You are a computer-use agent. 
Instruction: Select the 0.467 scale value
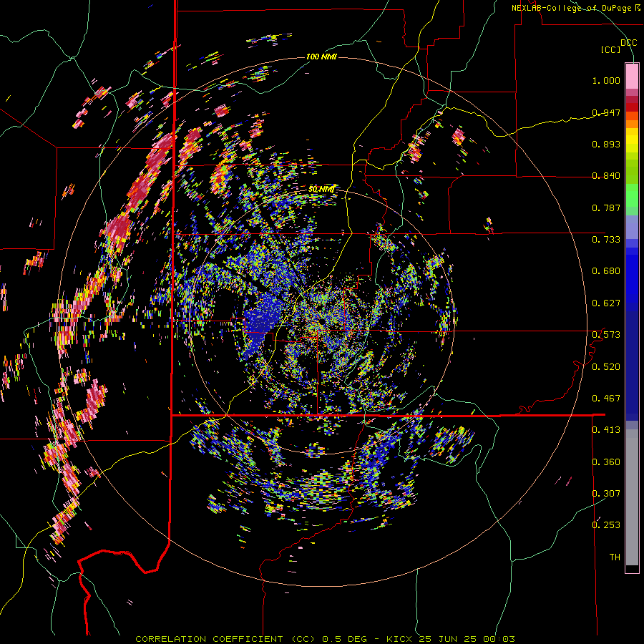tap(606, 399)
